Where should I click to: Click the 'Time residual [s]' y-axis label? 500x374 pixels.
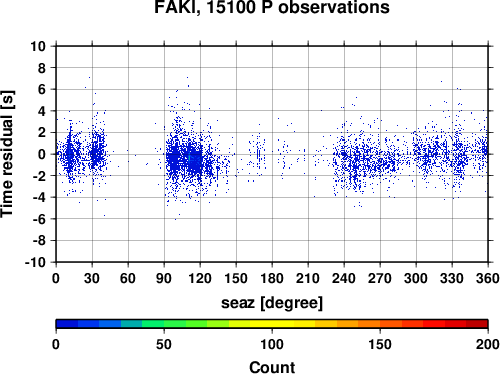[x=7, y=154]
